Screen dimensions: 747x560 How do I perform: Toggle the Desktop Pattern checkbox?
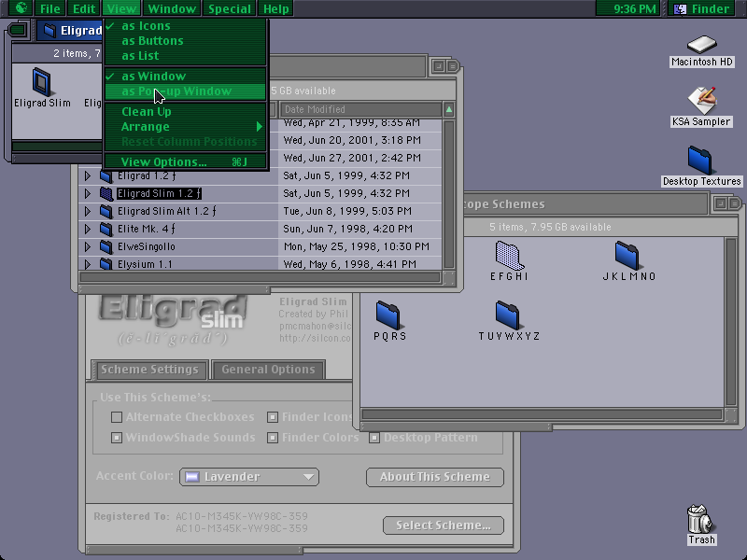pos(374,438)
